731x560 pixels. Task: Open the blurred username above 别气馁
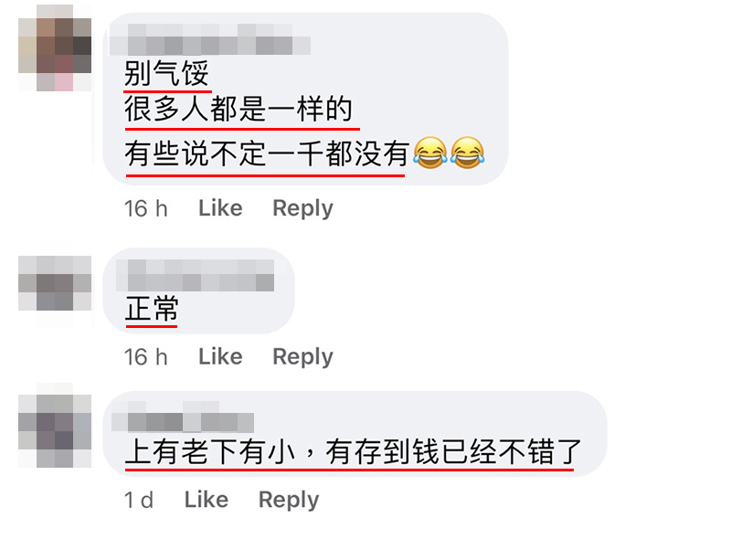click(210, 39)
